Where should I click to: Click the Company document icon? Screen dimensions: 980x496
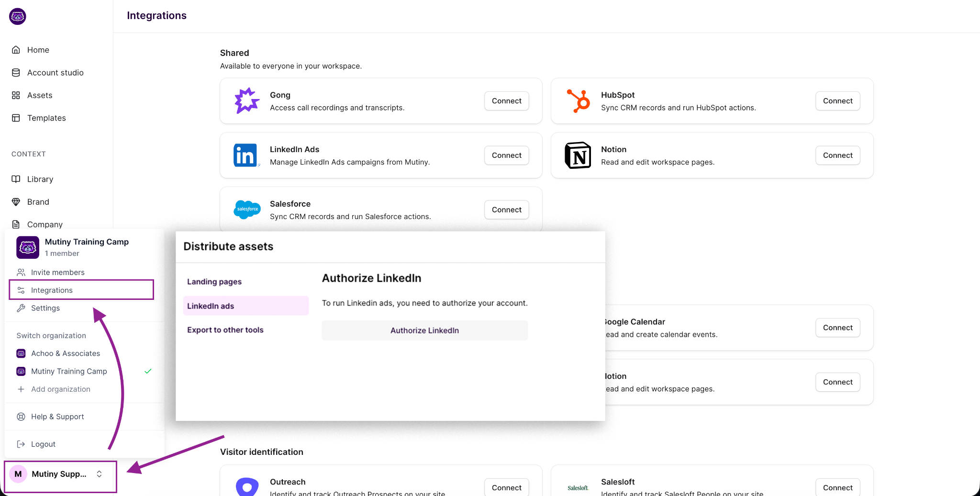click(x=16, y=224)
